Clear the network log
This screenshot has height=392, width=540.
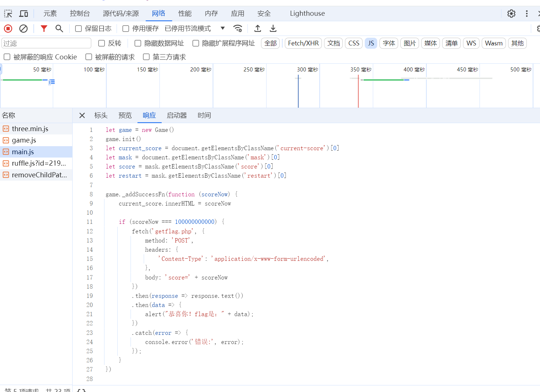(x=23, y=29)
